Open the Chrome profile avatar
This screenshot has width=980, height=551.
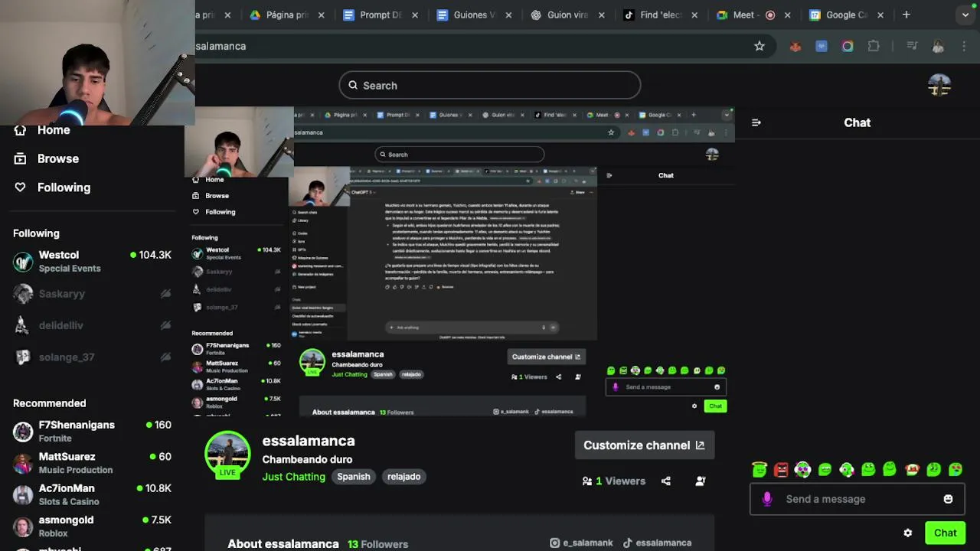938,46
